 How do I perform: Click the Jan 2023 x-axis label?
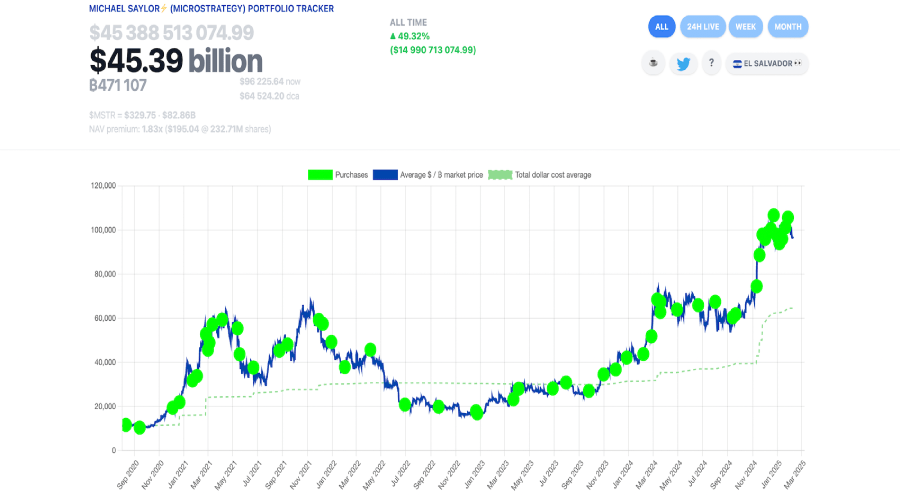pos(475,474)
